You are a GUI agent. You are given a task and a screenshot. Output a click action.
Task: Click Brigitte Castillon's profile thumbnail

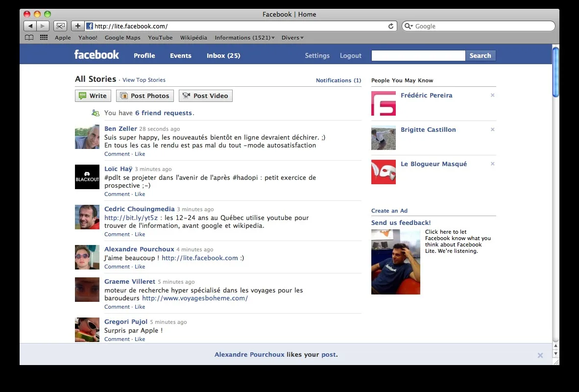pos(383,138)
